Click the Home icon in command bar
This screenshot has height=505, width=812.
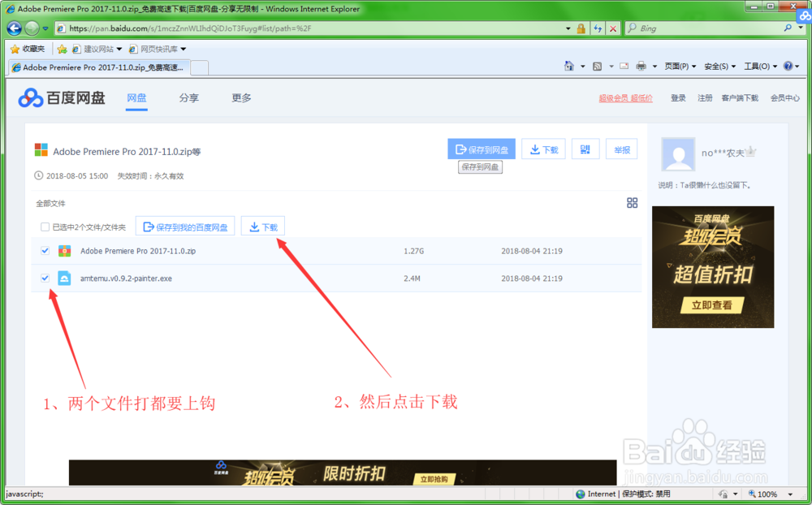coord(569,67)
